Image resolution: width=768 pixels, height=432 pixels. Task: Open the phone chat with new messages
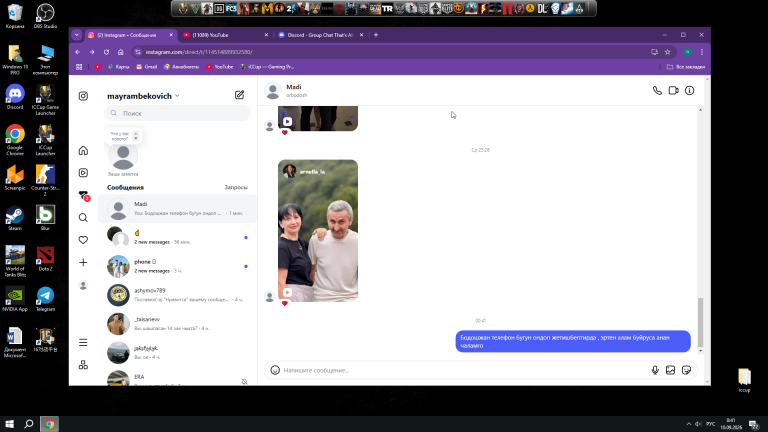tap(177, 266)
